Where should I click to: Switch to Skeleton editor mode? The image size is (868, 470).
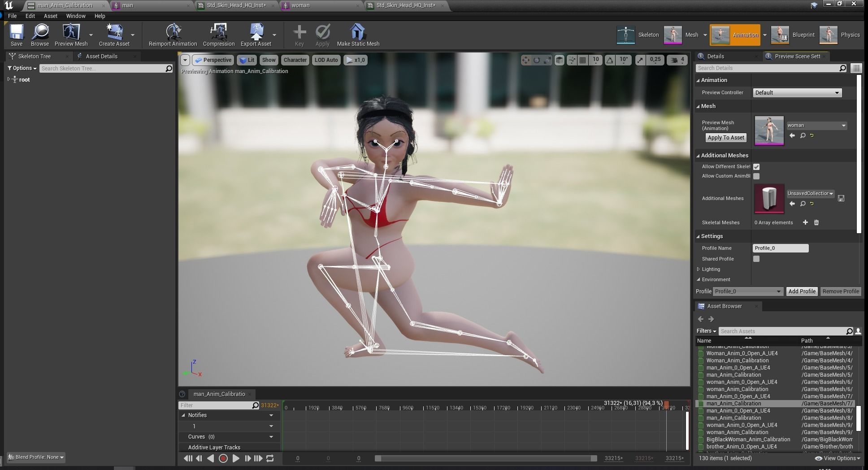[x=638, y=35]
